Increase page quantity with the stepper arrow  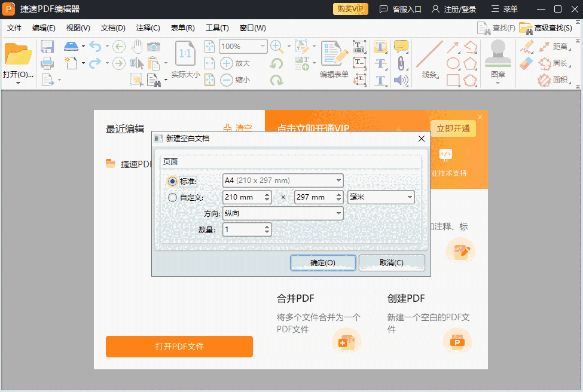(x=268, y=226)
